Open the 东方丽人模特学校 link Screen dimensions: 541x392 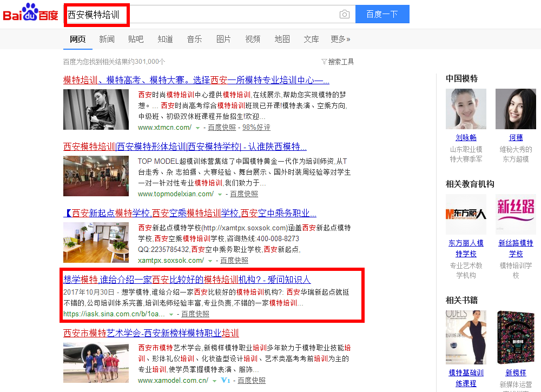point(466,249)
